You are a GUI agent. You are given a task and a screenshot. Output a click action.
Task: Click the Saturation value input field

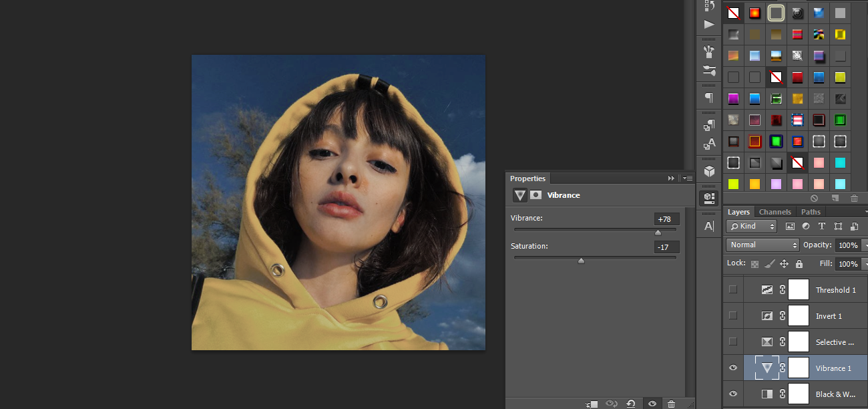(x=666, y=247)
